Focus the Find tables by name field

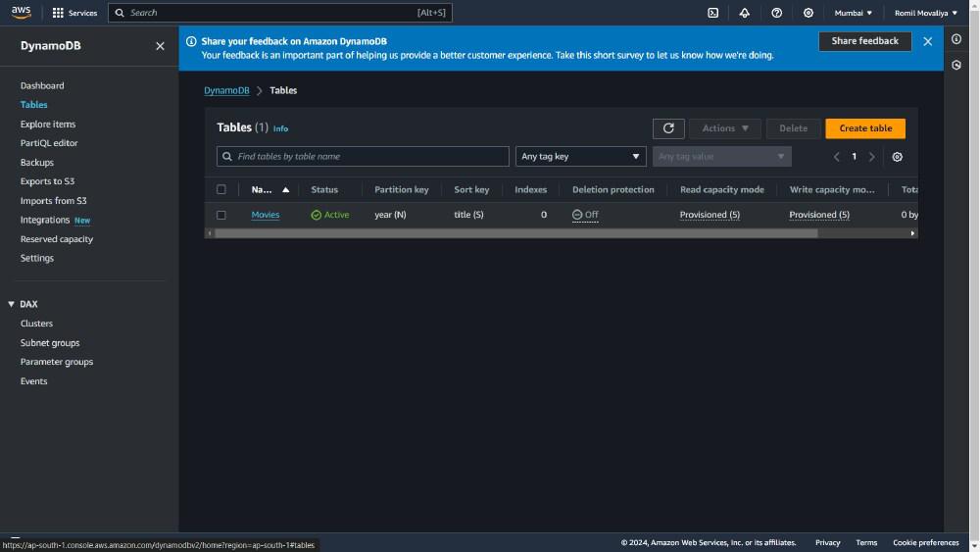tap(363, 156)
